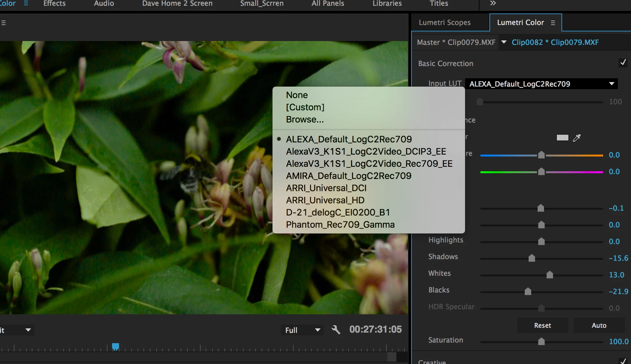Click the Shadows slider handle
The width and height of the screenshot is (631, 364).
point(532,258)
